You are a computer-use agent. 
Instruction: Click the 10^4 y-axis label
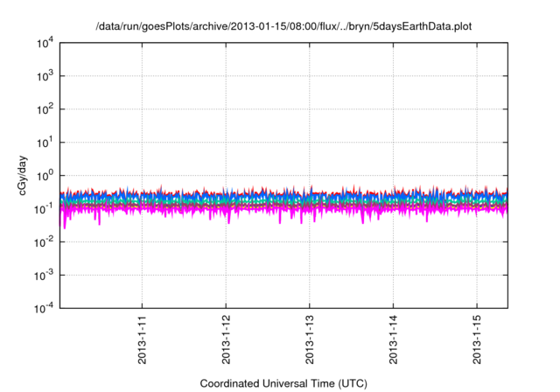pyautogui.click(x=45, y=43)
